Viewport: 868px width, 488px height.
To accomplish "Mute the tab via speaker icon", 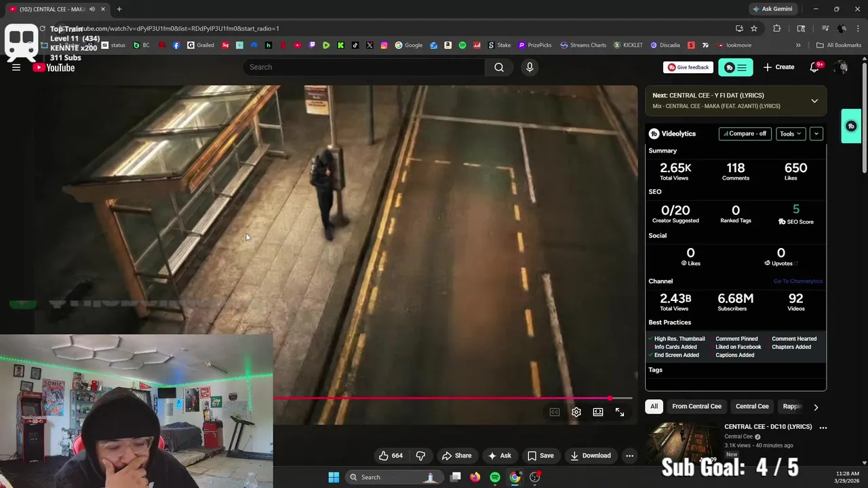I will (x=92, y=9).
